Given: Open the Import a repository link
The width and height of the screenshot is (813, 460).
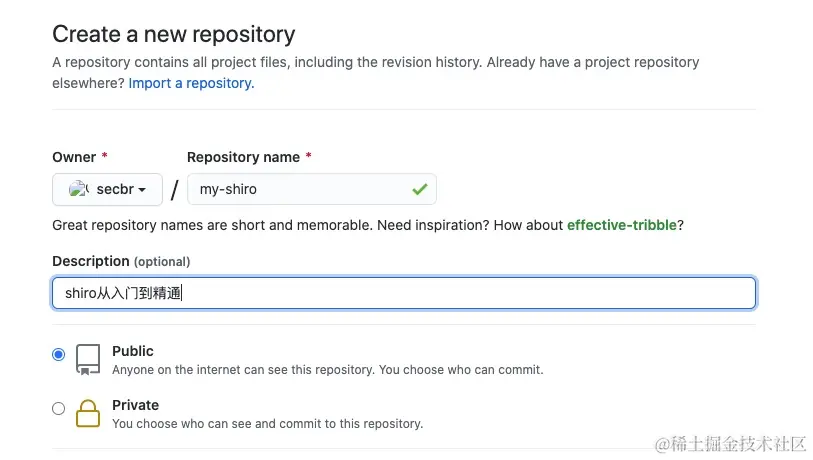Looking at the screenshot, I should pyautogui.click(x=191, y=83).
